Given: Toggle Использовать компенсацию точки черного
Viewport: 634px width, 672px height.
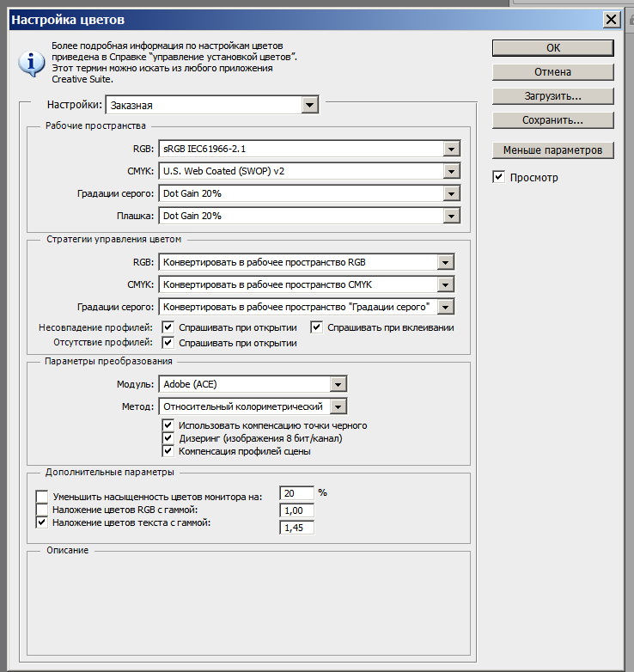Looking at the screenshot, I should (168, 425).
